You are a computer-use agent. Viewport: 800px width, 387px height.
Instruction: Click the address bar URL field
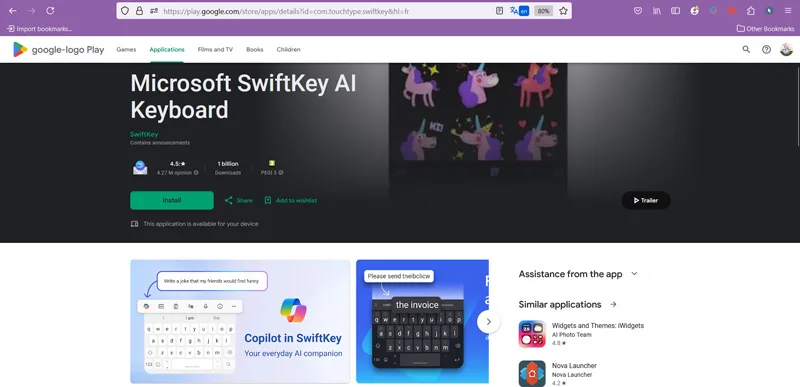coord(327,11)
